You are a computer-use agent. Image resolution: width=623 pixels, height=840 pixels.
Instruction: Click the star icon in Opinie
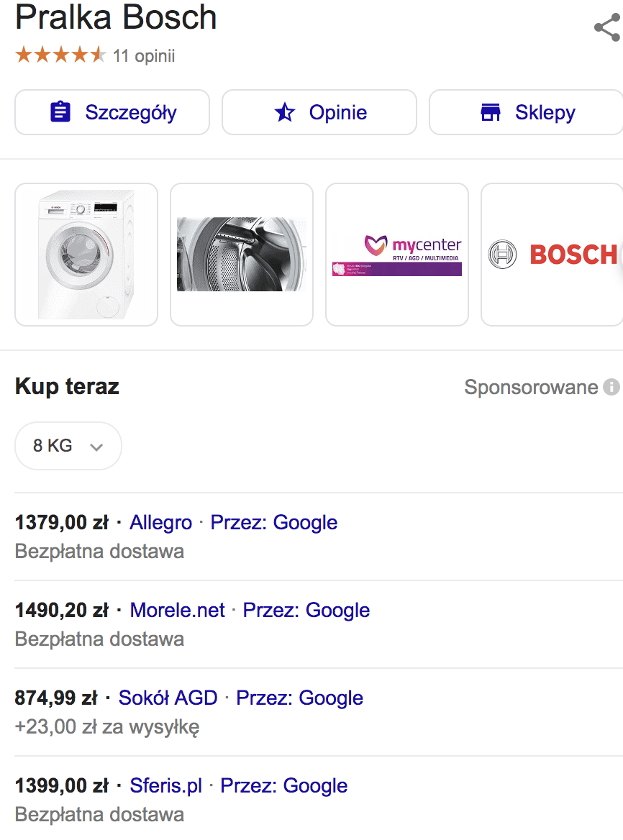(285, 112)
